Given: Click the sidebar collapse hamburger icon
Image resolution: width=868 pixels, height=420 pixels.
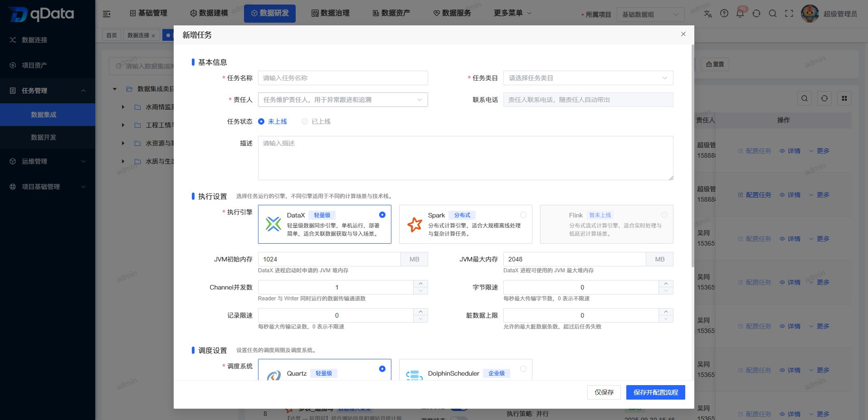Looking at the screenshot, I should (107, 14).
